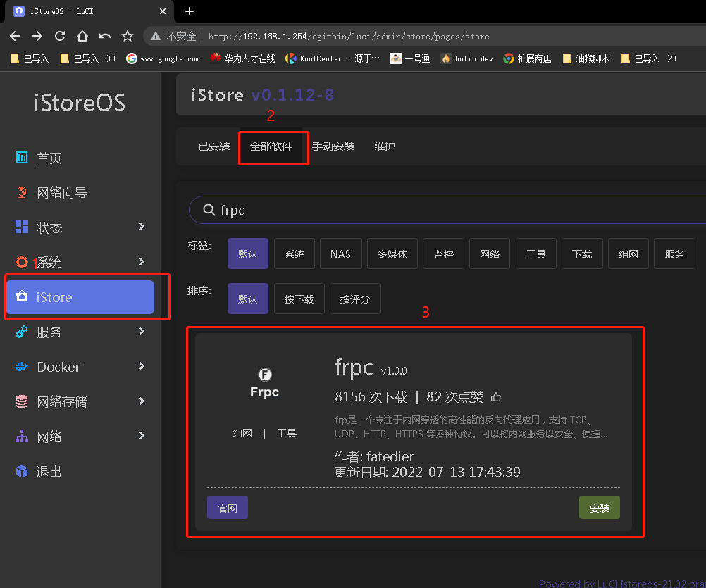Viewport: 706px width, 588px height.
Task: Open the 手动安装 tab
Action: coord(333,146)
